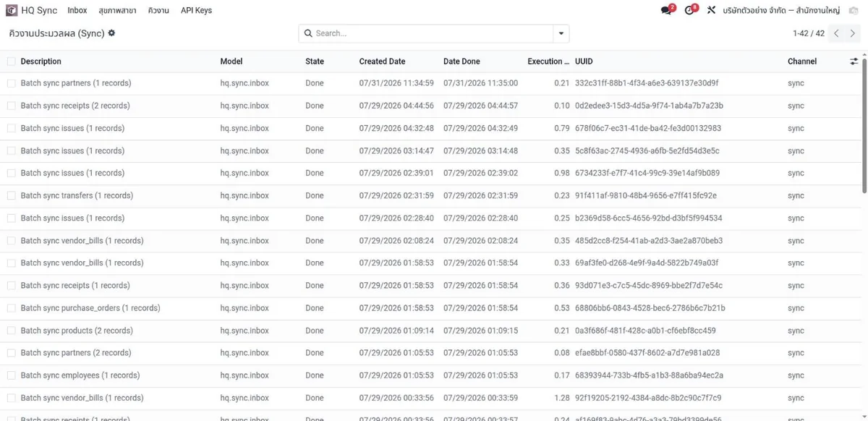Open the HQ Sync app home icon
This screenshot has width=868, height=421.
coord(12,10)
